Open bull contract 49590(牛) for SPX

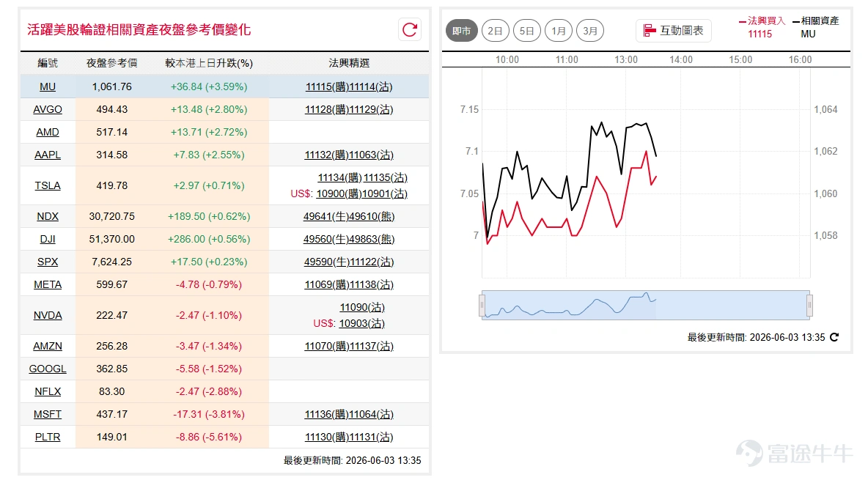point(327,262)
